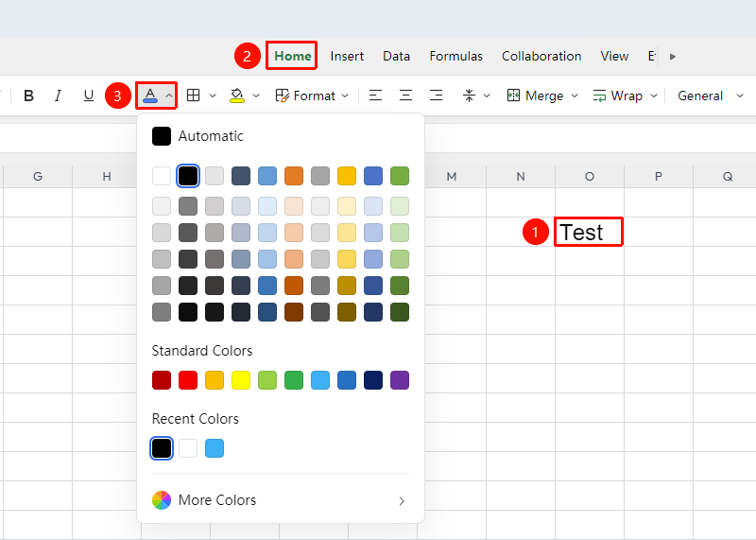The height and width of the screenshot is (540, 756).
Task: Select the dark red standard color
Action: [x=162, y=380]
